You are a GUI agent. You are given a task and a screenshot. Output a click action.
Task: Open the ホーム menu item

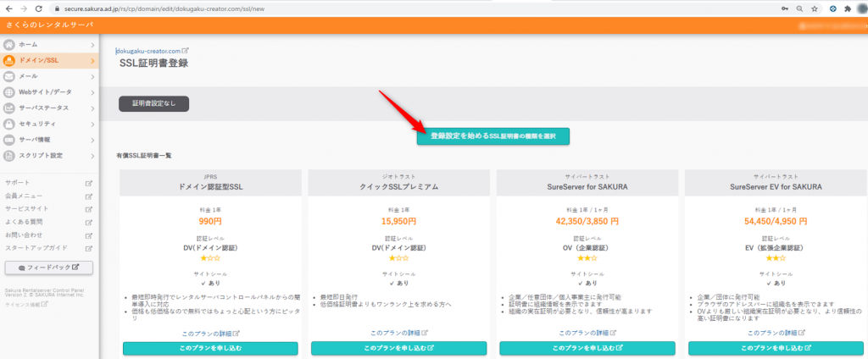(x=49, y=44)
